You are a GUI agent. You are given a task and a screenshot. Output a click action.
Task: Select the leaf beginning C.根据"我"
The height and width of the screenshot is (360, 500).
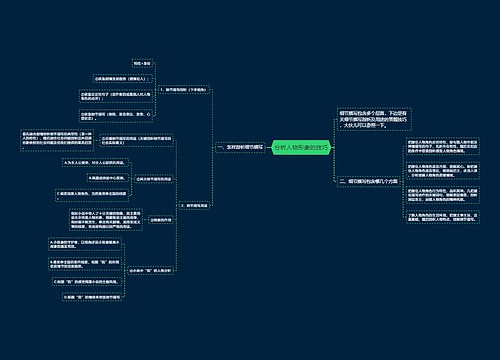pos(86,281)
